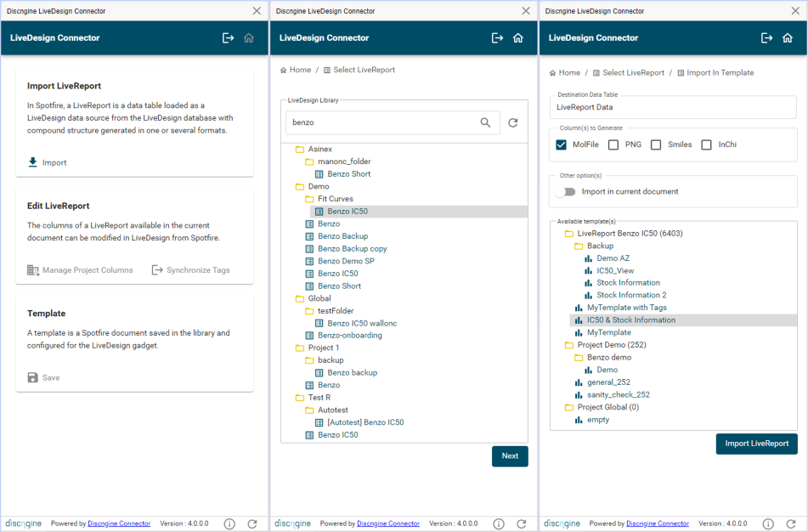Select Benzo Backup copy LiveReport
The height and width of the screenshot is (532, 808).
[352, 249]
